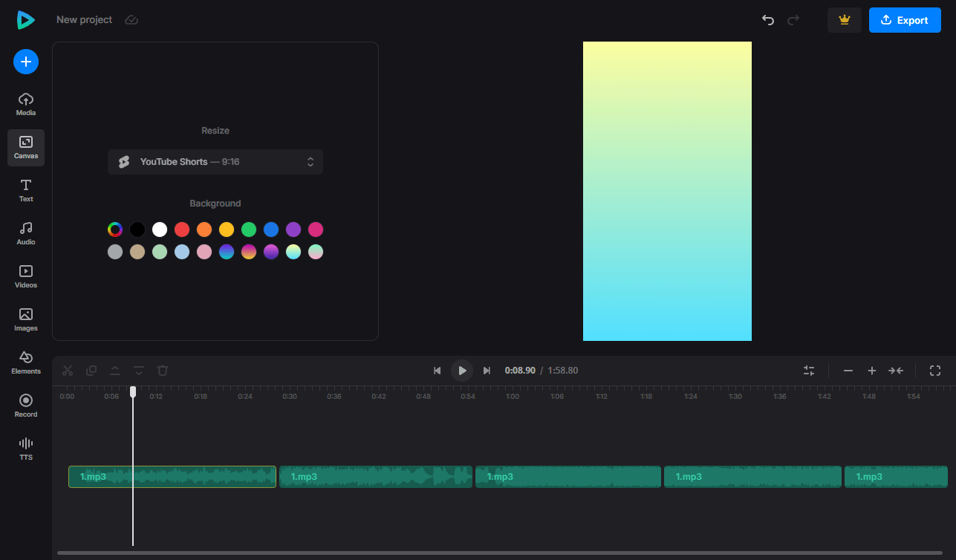Undo the last action

[768, 20]
